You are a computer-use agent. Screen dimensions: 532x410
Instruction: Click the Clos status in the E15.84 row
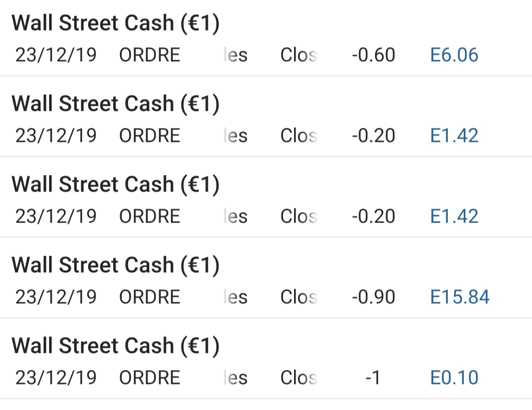(299, 297)
